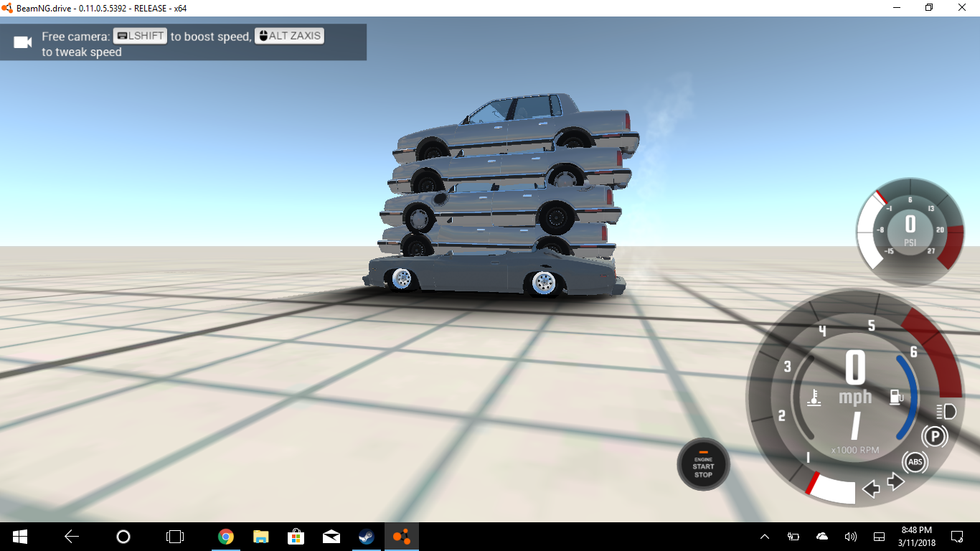The height and width of the screenshot is (551, 980).
Task: Click the BeamNG.drive title bar logo
Action: 7,7
